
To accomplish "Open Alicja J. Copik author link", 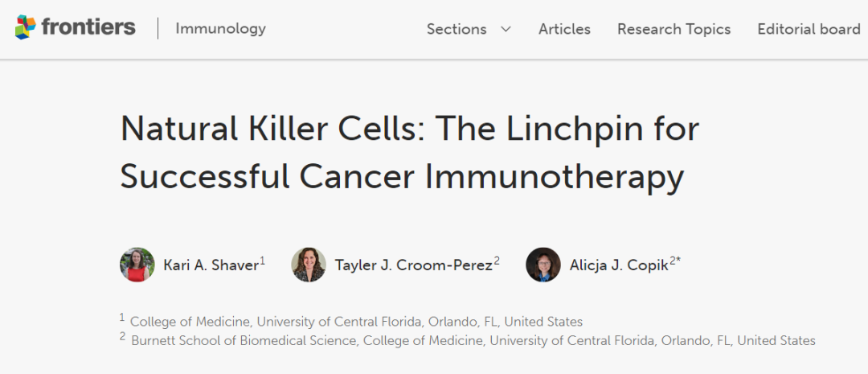I will point(618,265).
